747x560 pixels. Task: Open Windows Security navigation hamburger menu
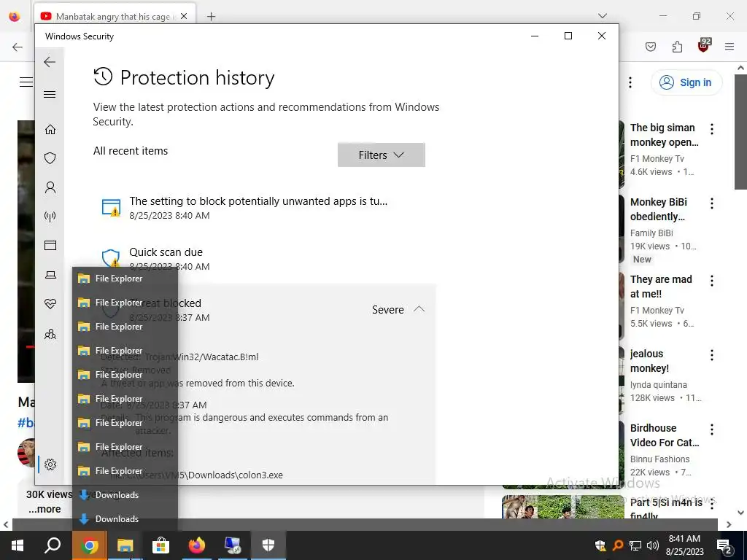50,94
